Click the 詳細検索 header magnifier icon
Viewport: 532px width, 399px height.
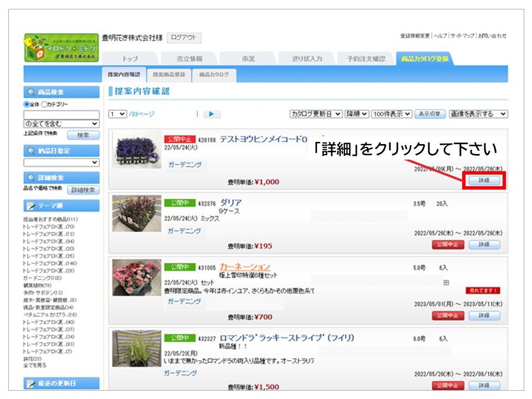tap(30, 177)
